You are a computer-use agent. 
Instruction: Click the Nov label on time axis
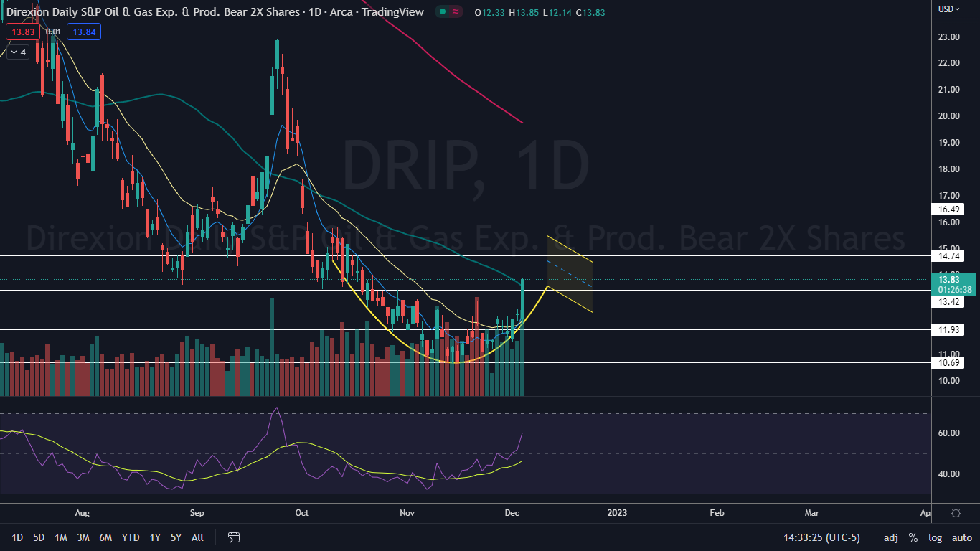tap(407, 513)
